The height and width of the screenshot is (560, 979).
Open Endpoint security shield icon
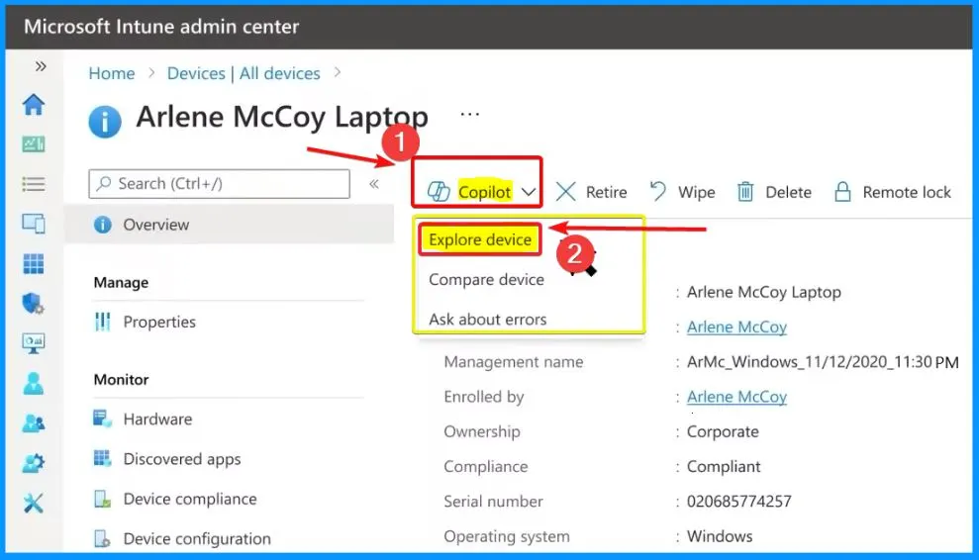pos(34,304)
